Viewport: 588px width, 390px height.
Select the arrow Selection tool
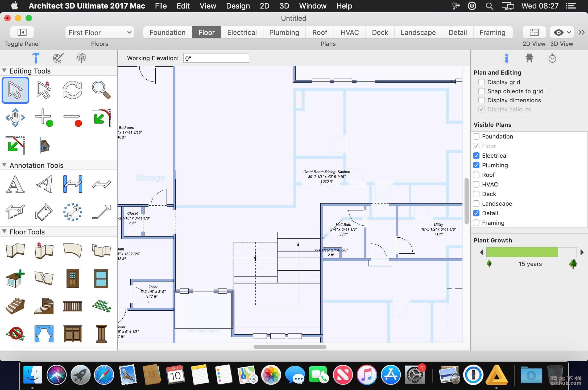click(15, 90)
